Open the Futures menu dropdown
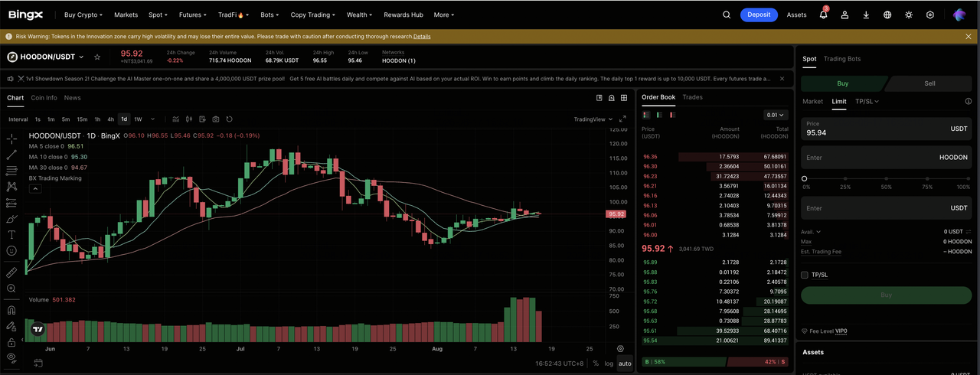 pos(194,15)
